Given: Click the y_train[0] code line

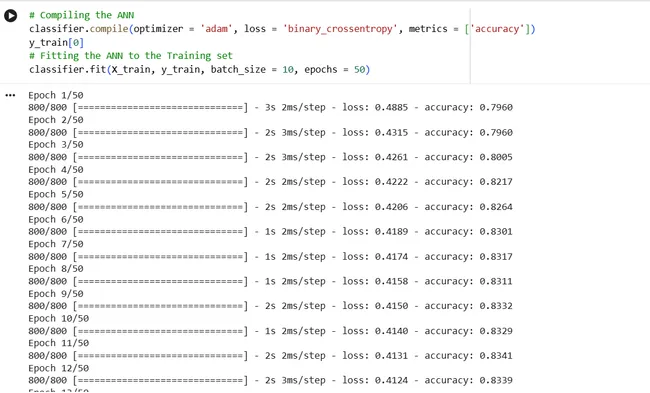Looking at the screenshot, I should 56,43.
